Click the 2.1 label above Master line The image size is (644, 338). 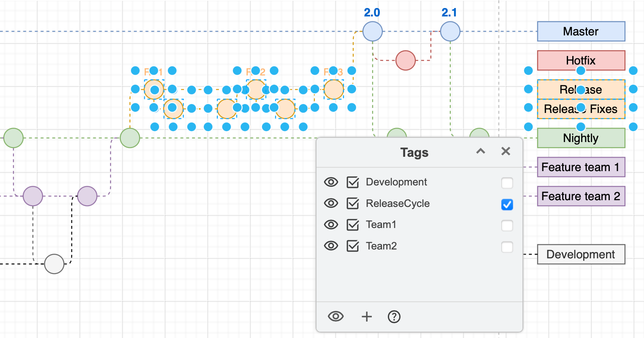450,13
